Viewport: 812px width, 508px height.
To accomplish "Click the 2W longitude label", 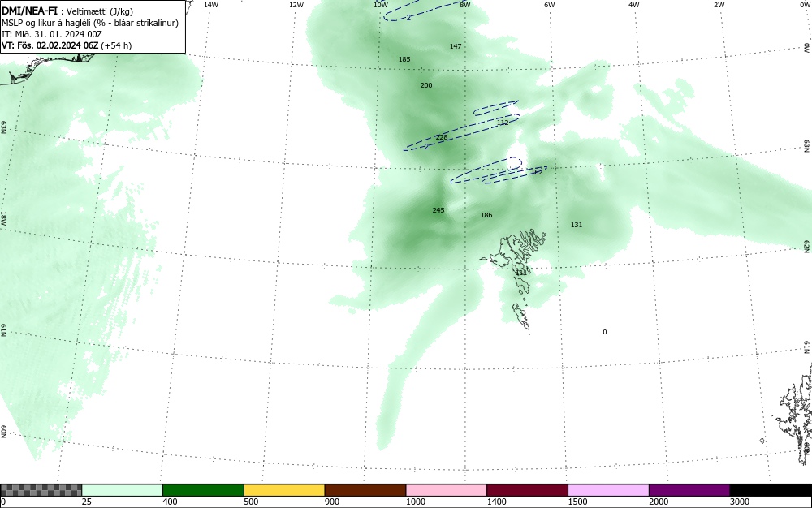I will point(719,5).
